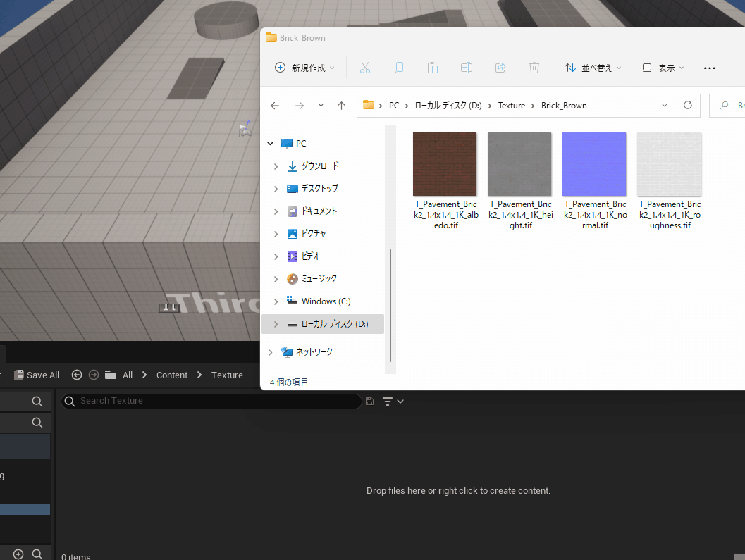Click the upper magnifier icon in Unreal left panel
745x560 pixels.
(x=37, y=402)
